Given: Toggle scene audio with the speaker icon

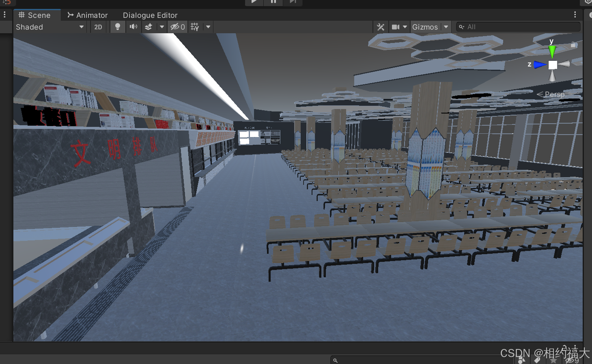Looking at the screenshot, I should (133, 27).
